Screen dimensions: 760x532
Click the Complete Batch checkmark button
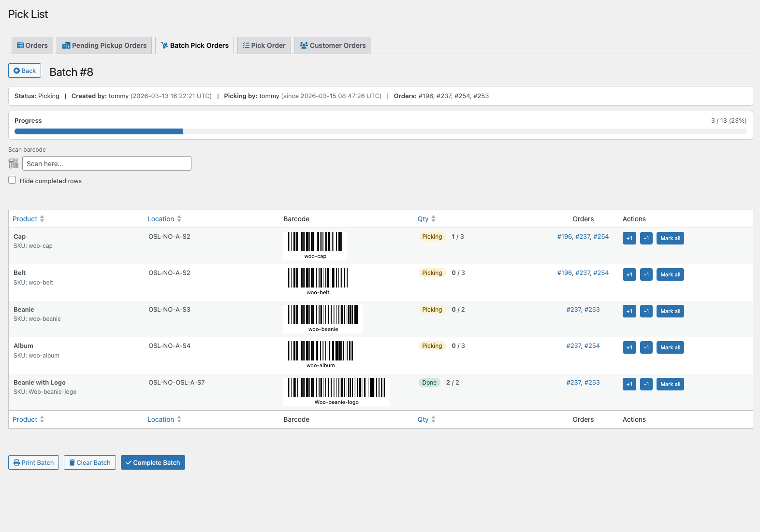pos(153,462)
